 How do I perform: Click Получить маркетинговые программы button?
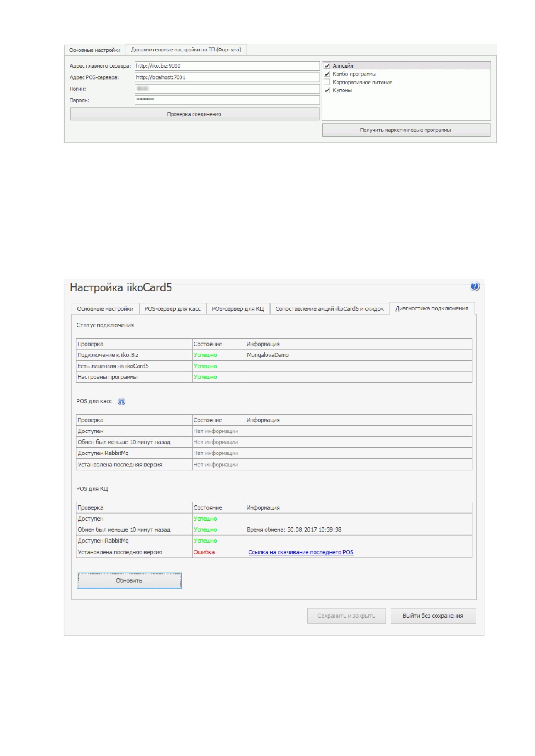point(406,130)
